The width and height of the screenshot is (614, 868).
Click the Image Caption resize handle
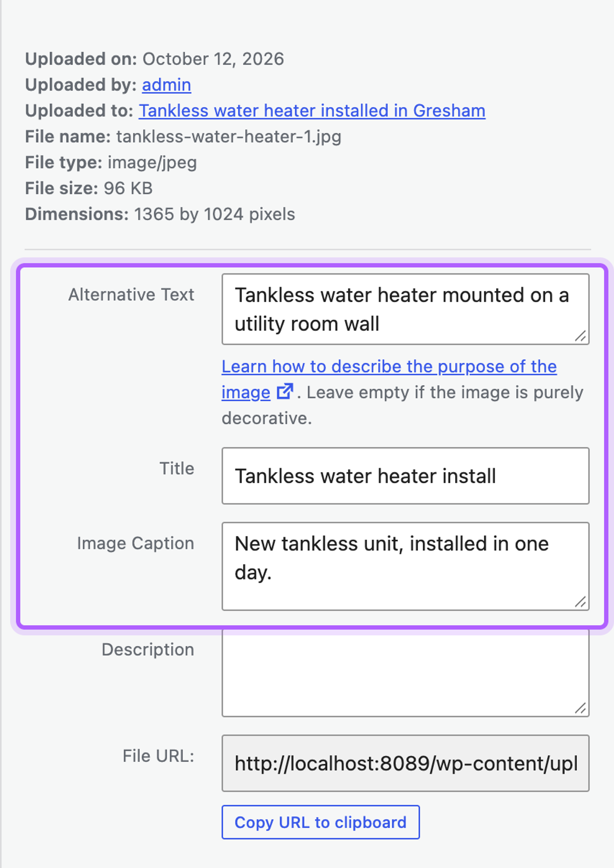pos(581,601)
